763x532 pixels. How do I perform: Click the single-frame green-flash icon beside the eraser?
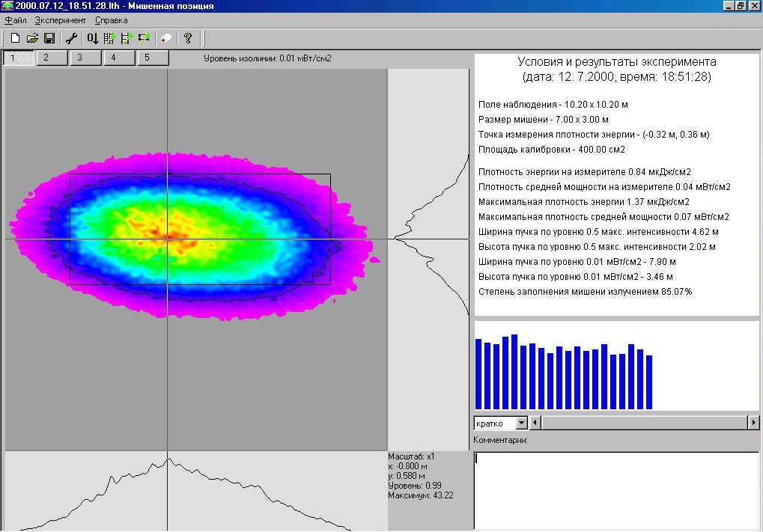pyautogui.click(x=144, y=38)
